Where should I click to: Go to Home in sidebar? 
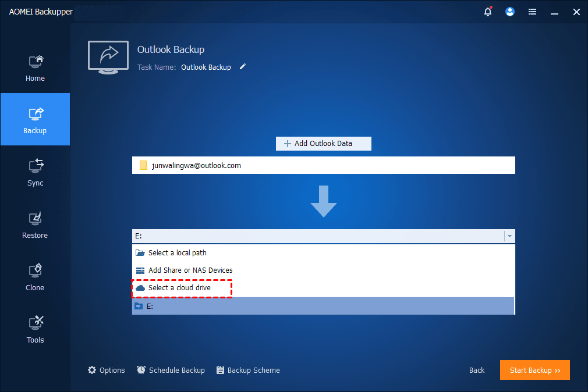[x=35, y=67]
